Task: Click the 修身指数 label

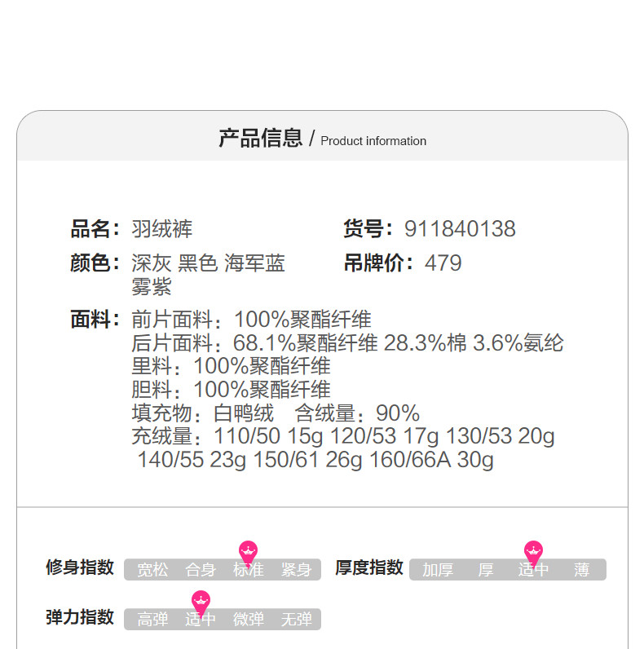Action: pyautogui.click(x=80, y=567)
